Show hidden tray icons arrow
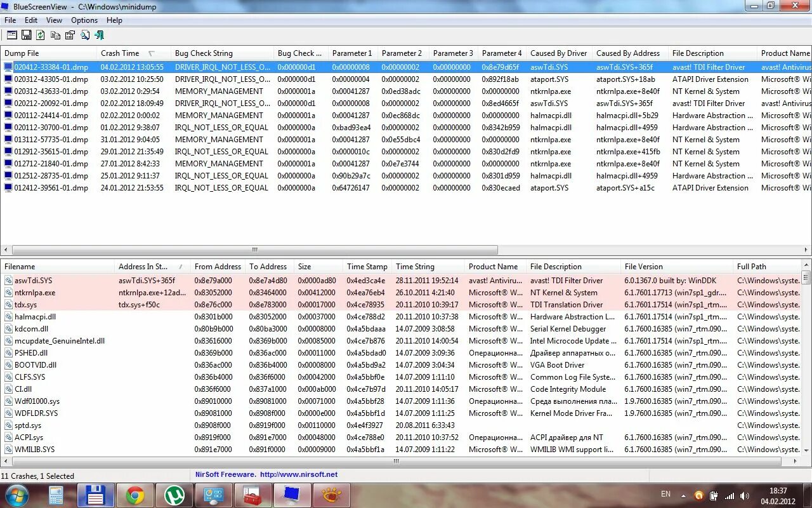Screen dimensions: 812x508 point(683,495)
